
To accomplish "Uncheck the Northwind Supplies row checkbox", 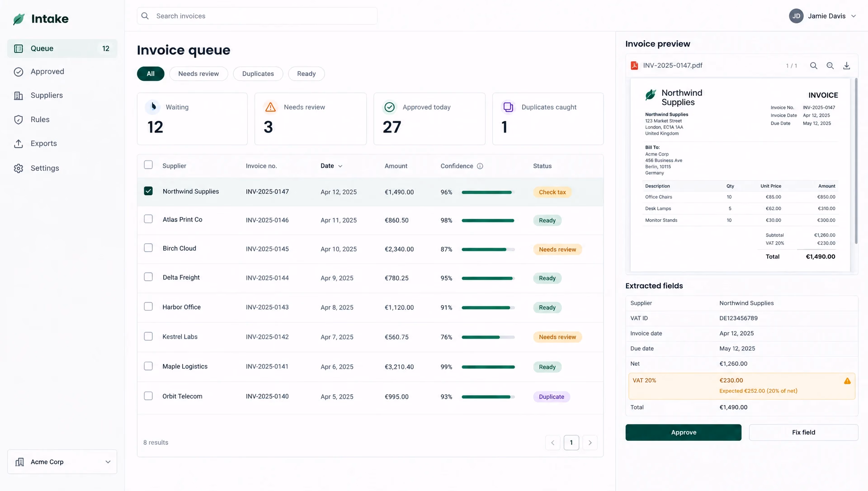I will pos(148,191).
